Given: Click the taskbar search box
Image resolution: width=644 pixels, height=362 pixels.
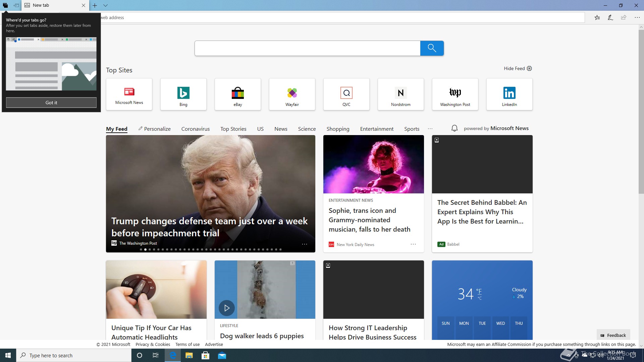Looking at the screenshot, I should (x=74, y=355).
